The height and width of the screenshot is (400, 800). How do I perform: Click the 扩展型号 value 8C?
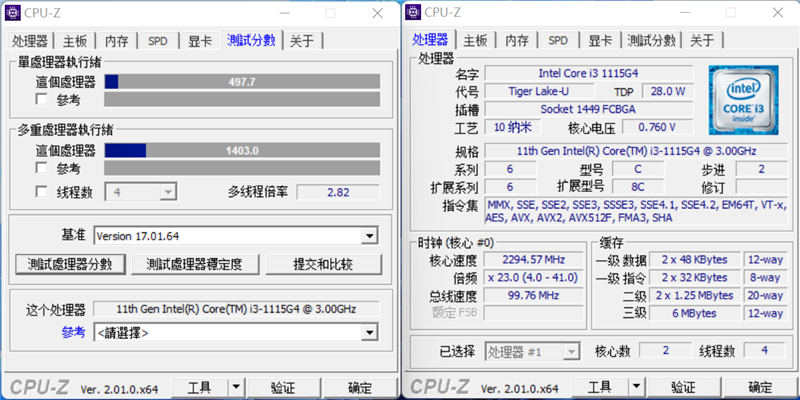point(638,187)
